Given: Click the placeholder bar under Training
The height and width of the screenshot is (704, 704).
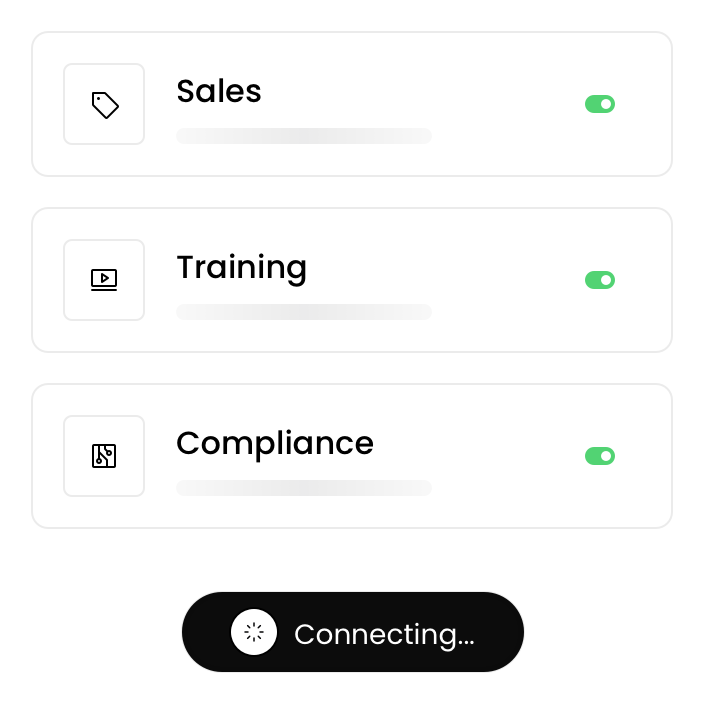Looking at the screenshot, I should [x=304, y=312].
